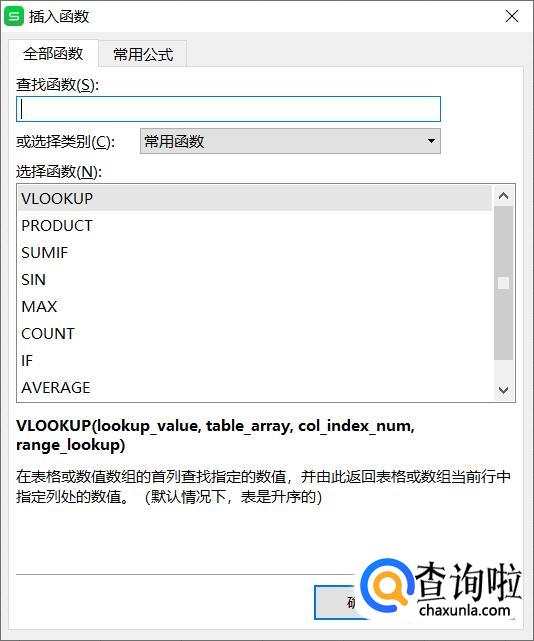Select SIN in the function list
Image resolution: width=534 pixels, height=641 pixels.
(255, 280)
